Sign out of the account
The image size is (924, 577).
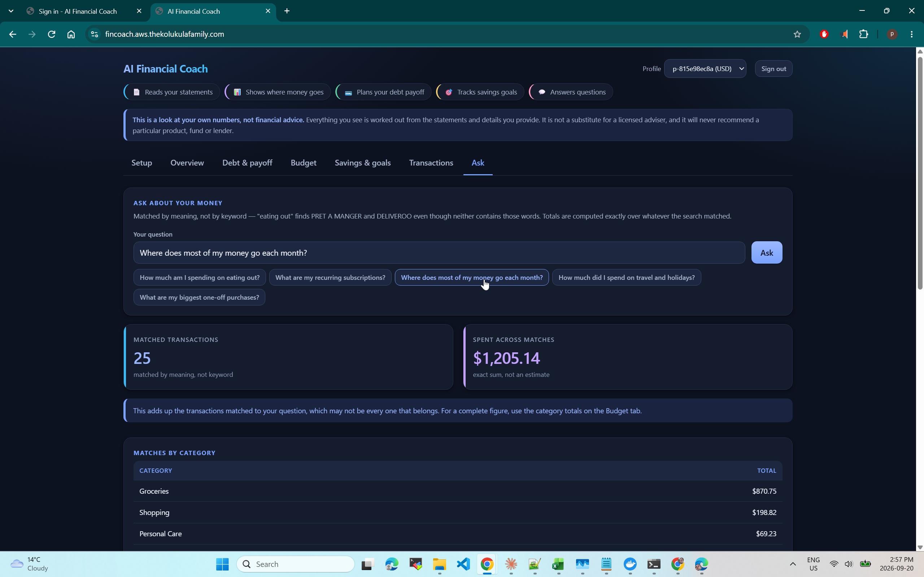pyautogui.click(x=773, y=69)
